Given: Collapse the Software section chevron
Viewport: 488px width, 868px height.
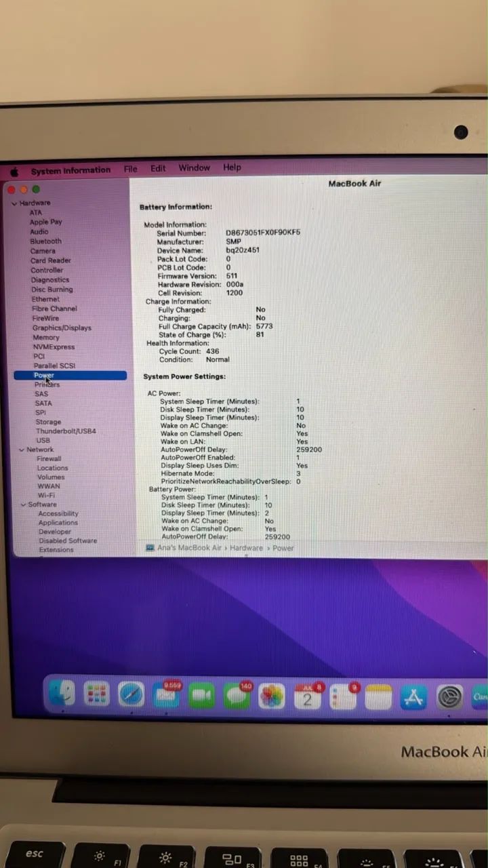Looking at the screenshot, I should (24, 505).
